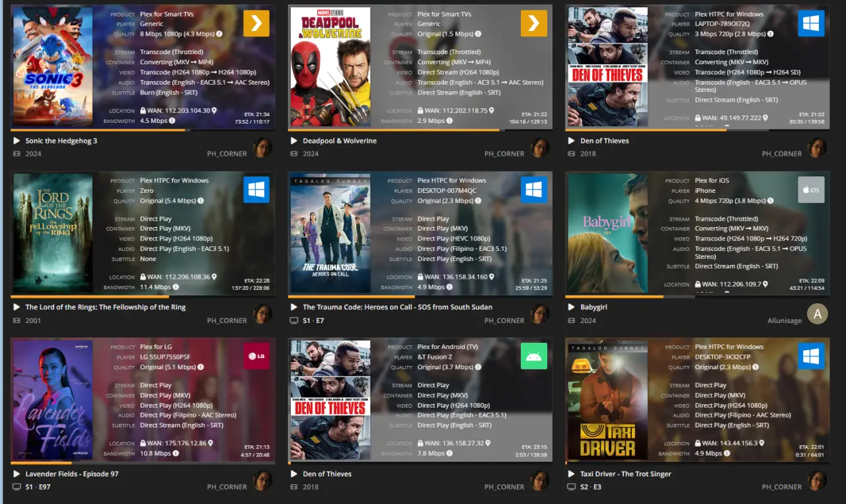Click the LG platform icon on Lavender Fields card
This screenshot has height=504, width=846.
(256, 356)
